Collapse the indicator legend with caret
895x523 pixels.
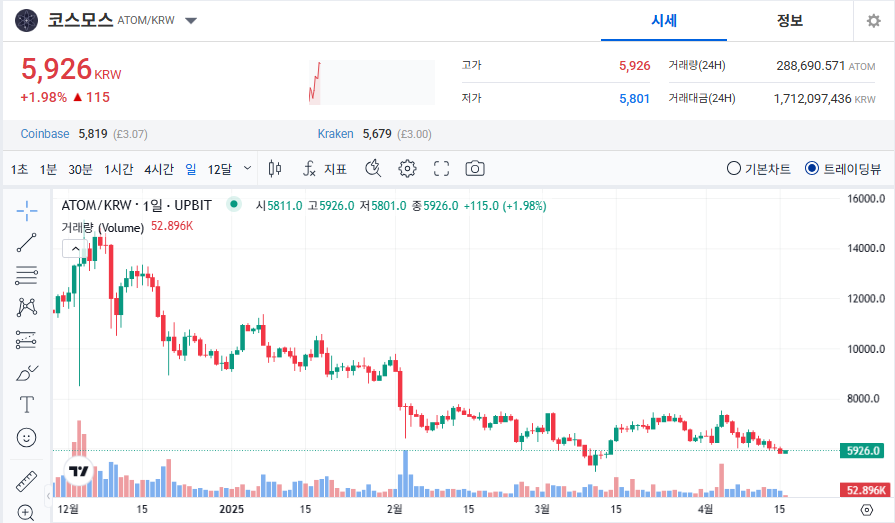[x=75, y=249]
